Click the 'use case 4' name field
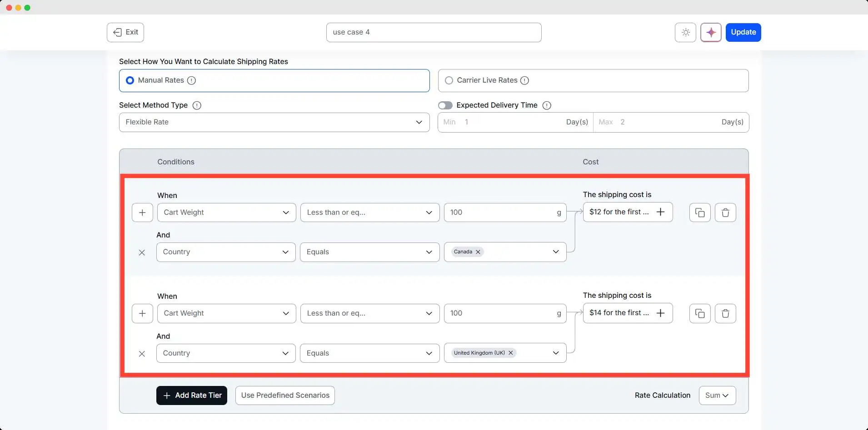Viewport: 868px width, 430px height. [x=434, y=32]
